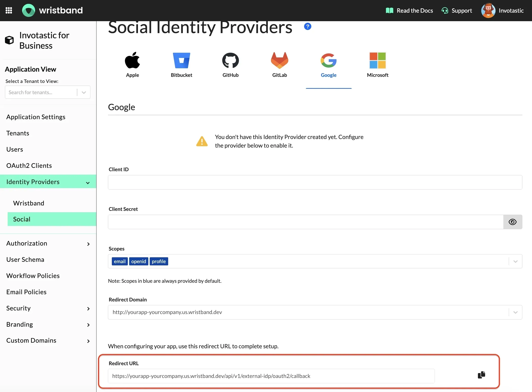Click the profile scope tag
The width and height of the screenshot is (532, 392).
[159, 261]
